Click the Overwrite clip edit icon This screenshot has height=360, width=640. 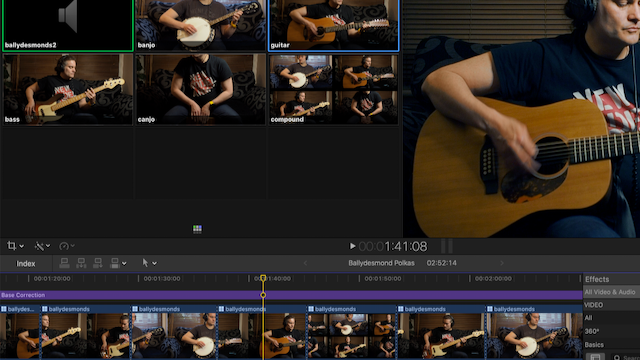click(x=115, y=263)
